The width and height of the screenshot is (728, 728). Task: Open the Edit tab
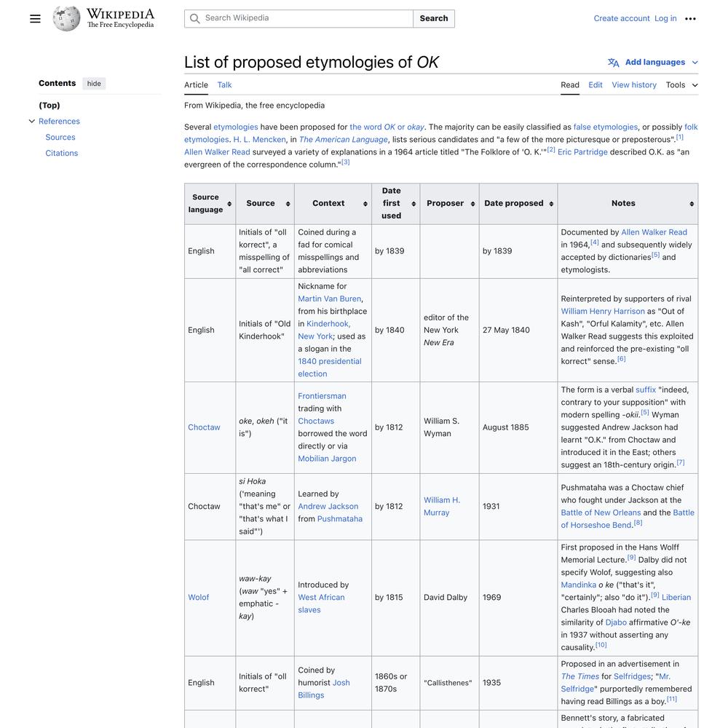[596, 85]
